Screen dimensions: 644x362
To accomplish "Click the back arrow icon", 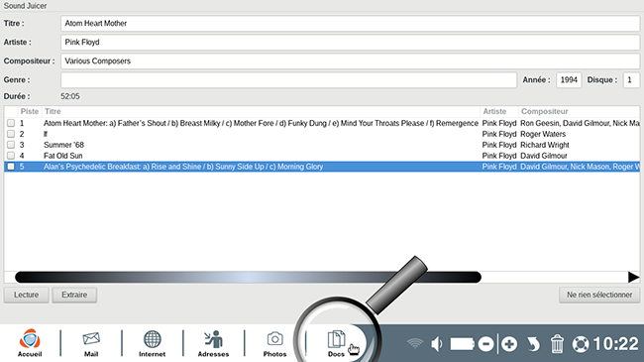I will pyautogui.click(x=533, y=343).
